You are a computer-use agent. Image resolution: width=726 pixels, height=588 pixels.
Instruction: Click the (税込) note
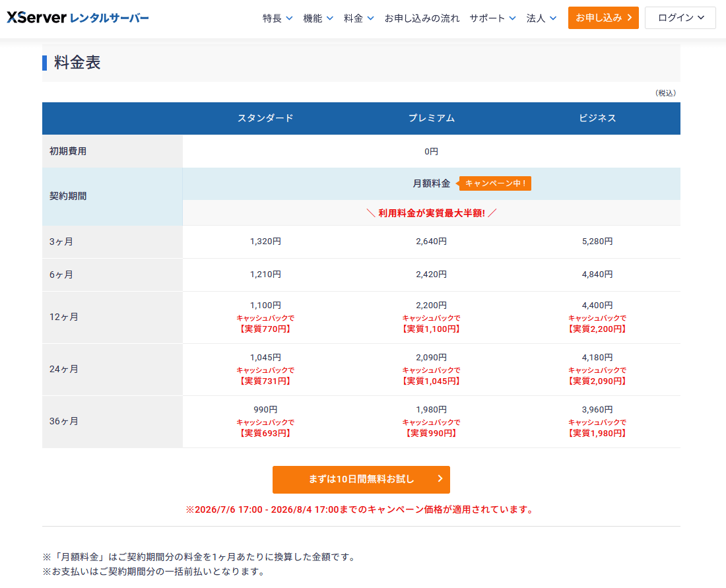click(x=665, y=93)
